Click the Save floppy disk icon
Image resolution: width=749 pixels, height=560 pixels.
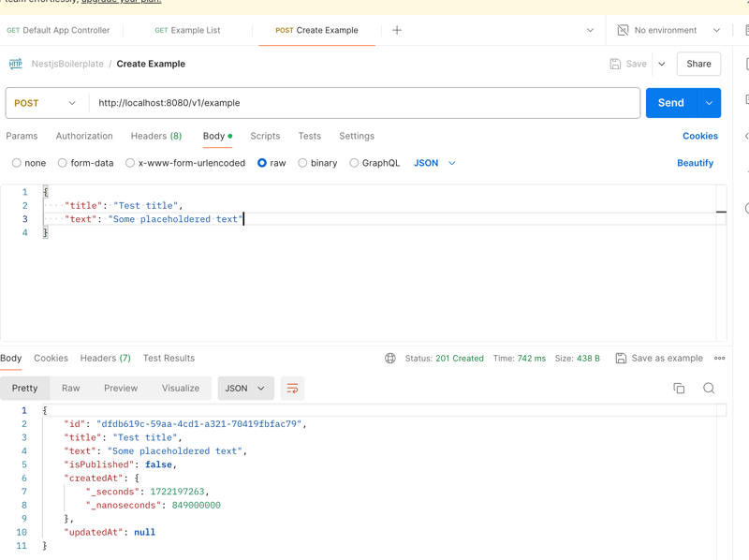[x=615, y=64]
